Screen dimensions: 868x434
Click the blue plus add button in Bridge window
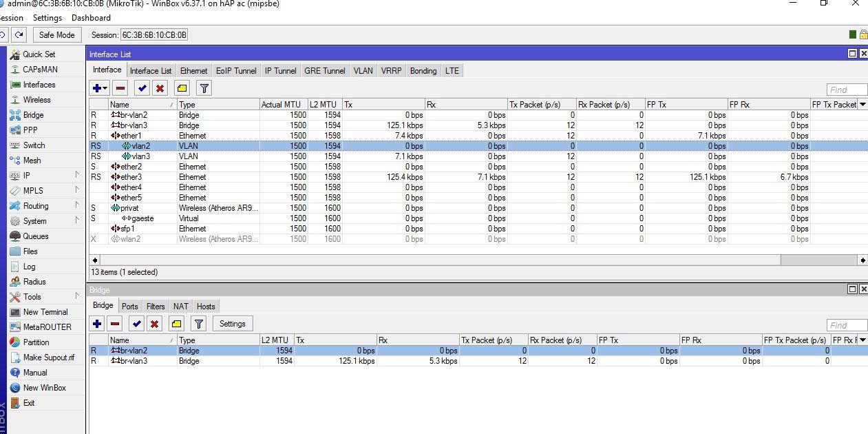[97, 324]
